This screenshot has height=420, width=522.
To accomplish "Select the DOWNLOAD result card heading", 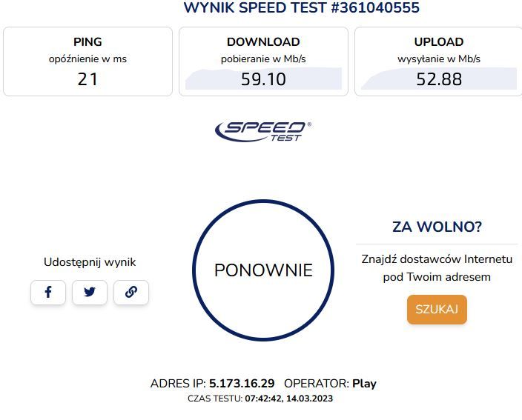I will click(263, 42).
